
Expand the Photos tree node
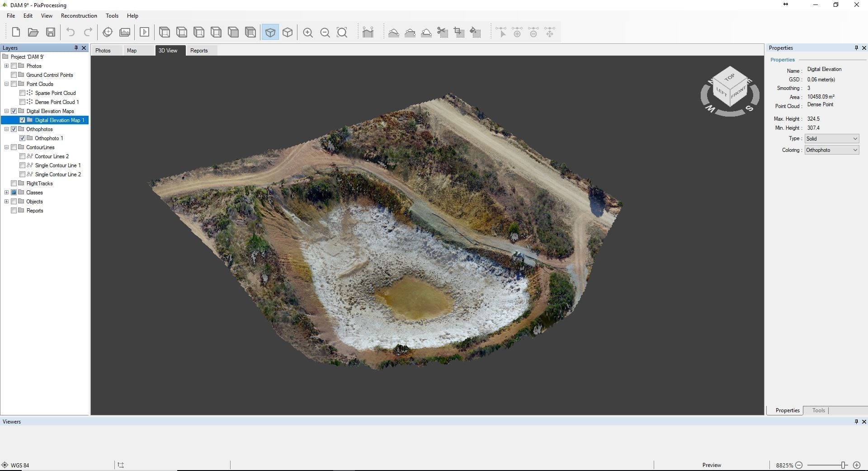tap(6, 66)
